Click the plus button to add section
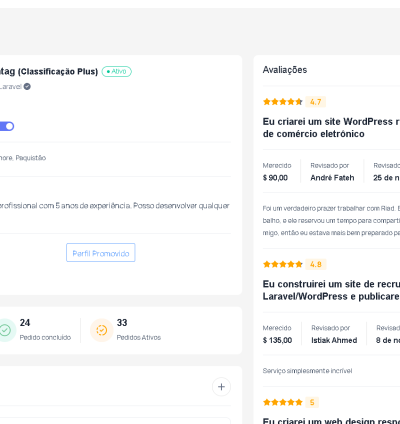Screen dimensions: 400x424 (x=221, y=387)
